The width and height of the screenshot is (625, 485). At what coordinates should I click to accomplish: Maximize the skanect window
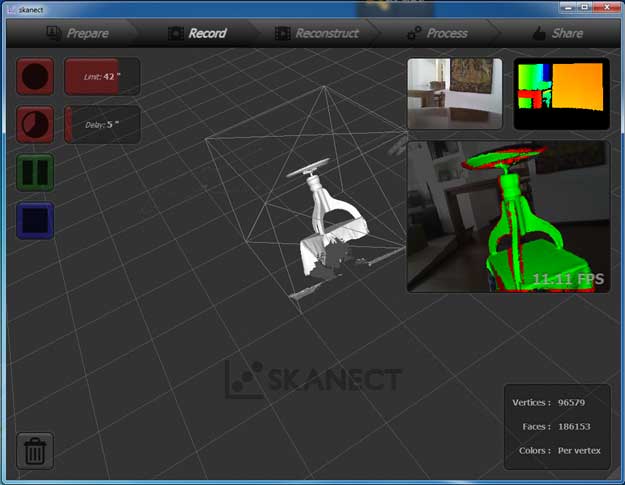tap(584, 8)
